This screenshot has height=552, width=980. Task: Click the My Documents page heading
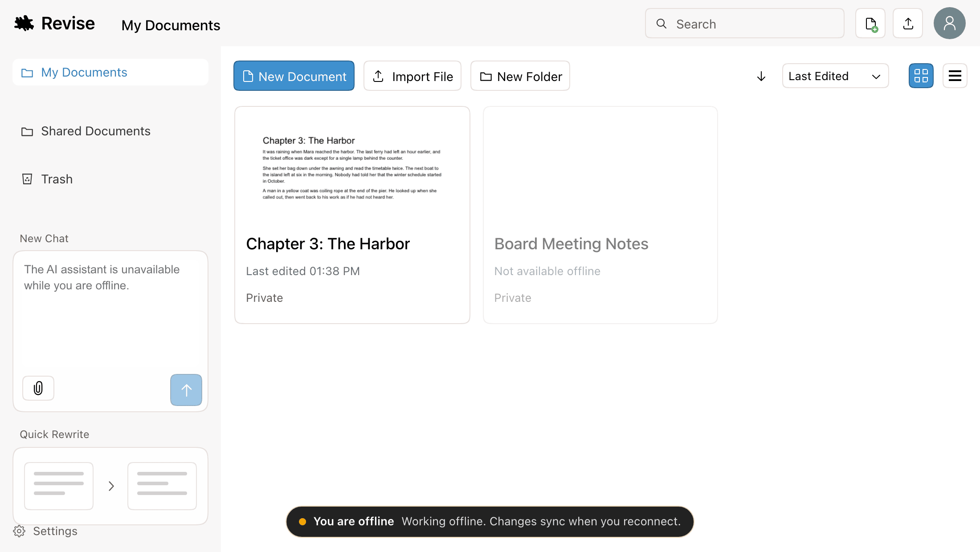(x=171, y=25)
